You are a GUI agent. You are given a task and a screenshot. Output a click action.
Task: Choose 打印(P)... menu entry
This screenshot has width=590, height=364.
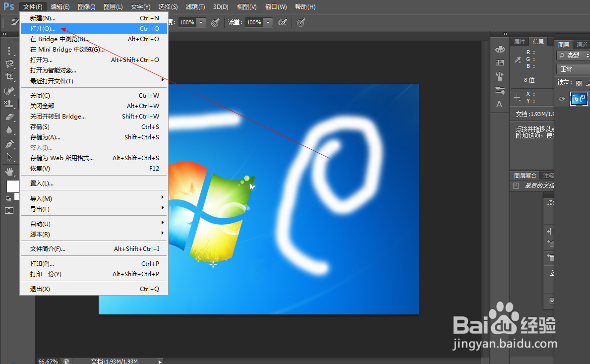coord(94,263)
